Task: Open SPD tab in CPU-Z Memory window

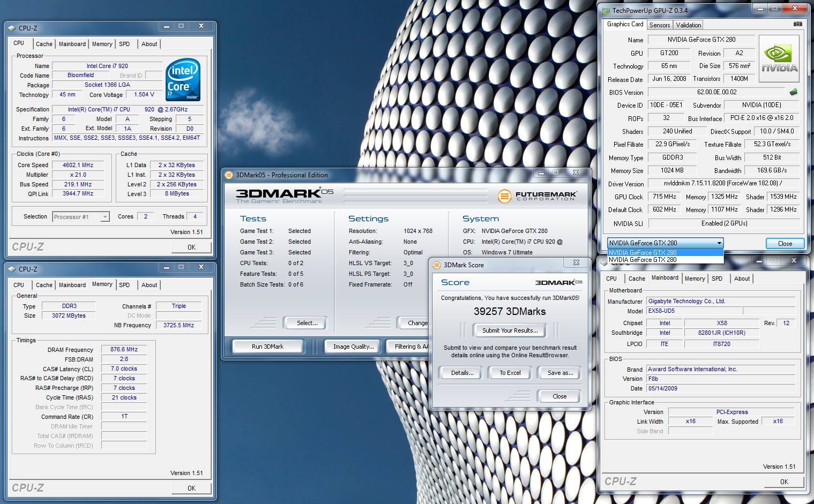Action: point(124,285)
